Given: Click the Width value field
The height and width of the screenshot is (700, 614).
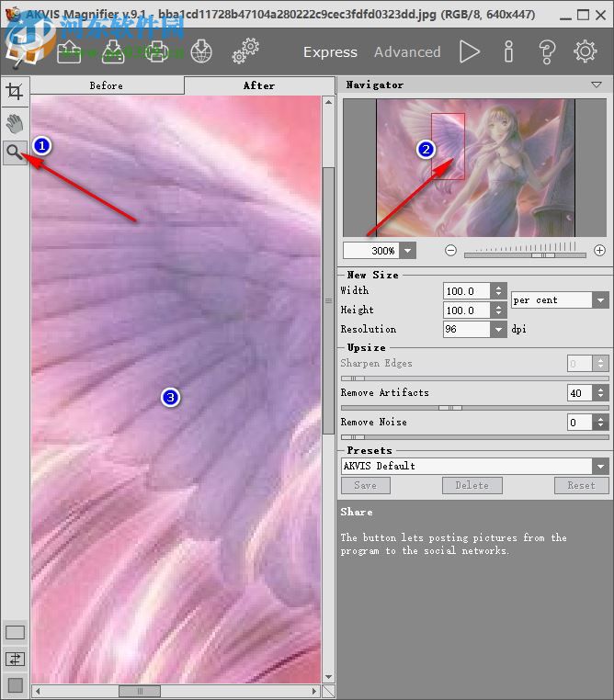Looking at the screenshot, I should coord(467,291).
